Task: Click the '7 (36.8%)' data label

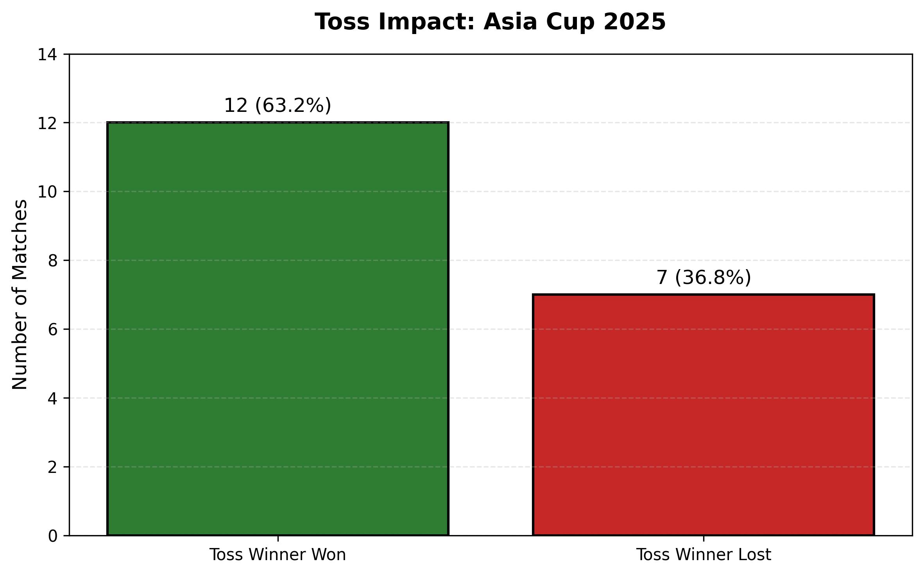Action: (703, 278)
